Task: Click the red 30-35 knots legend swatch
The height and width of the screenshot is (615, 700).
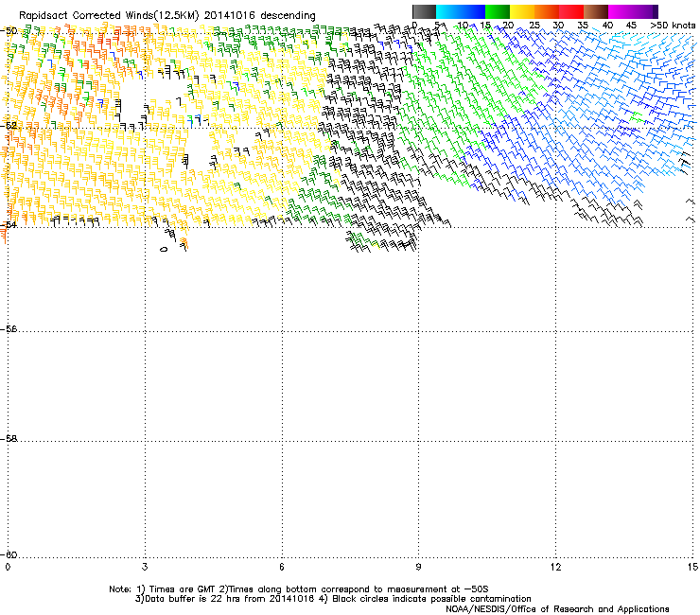Action: point(571,11)
